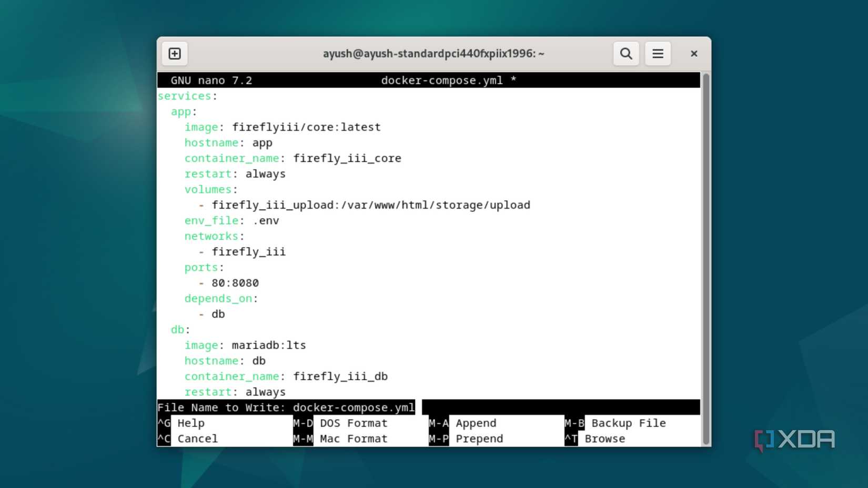The width and height of the screenshot is (868, 488).
Task: Click the 'depends_on:' key line
Action: coord(221,299)
